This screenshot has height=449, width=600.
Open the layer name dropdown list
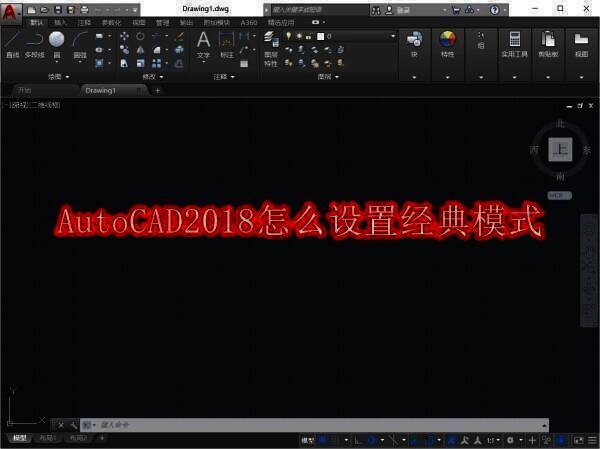click(393, 36)
